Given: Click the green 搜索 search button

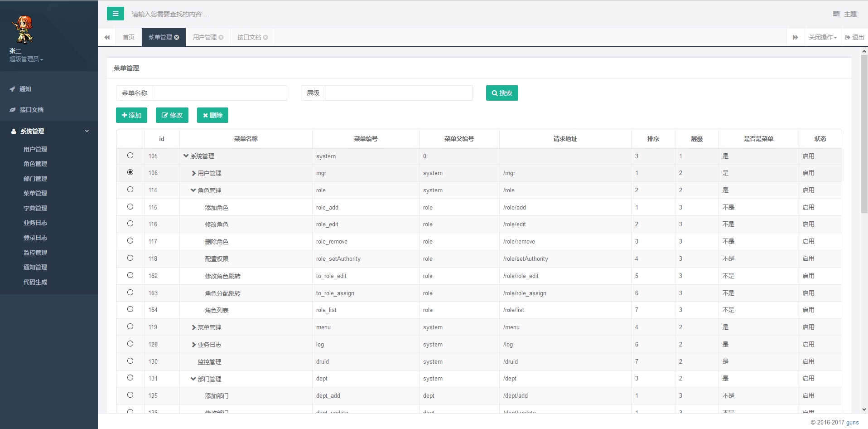Looking at the screenshot, I should [x=502, y=93].
